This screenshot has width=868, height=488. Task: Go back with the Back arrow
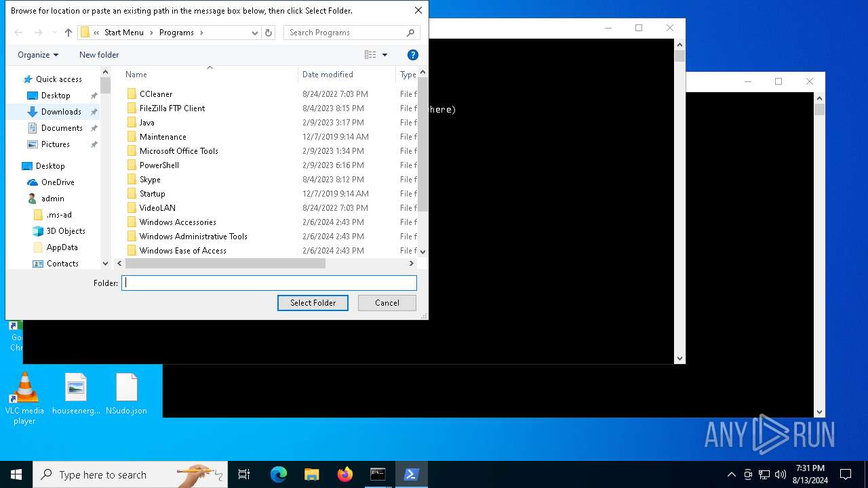coord(19,33)
